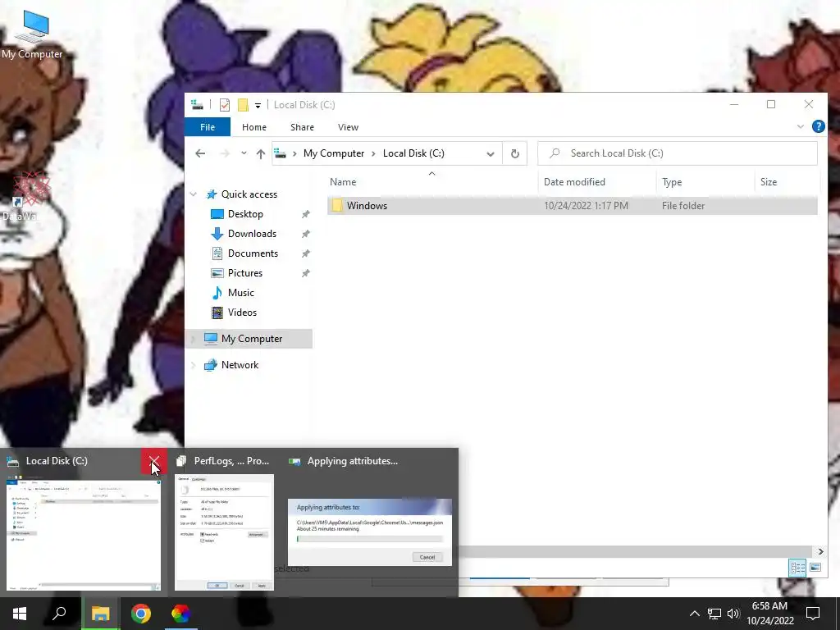
Task: Open the Action Center notifications icon
Action: point(813,614)
